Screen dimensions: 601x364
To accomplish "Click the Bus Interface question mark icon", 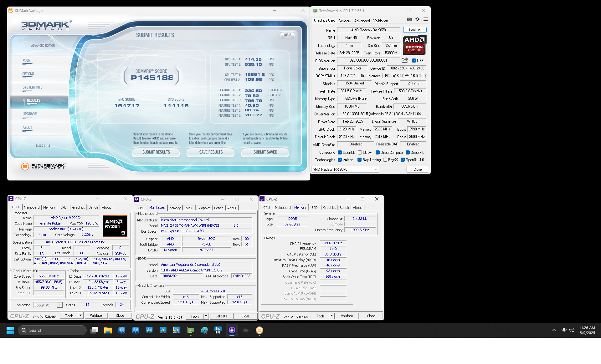I will [425, 76].
